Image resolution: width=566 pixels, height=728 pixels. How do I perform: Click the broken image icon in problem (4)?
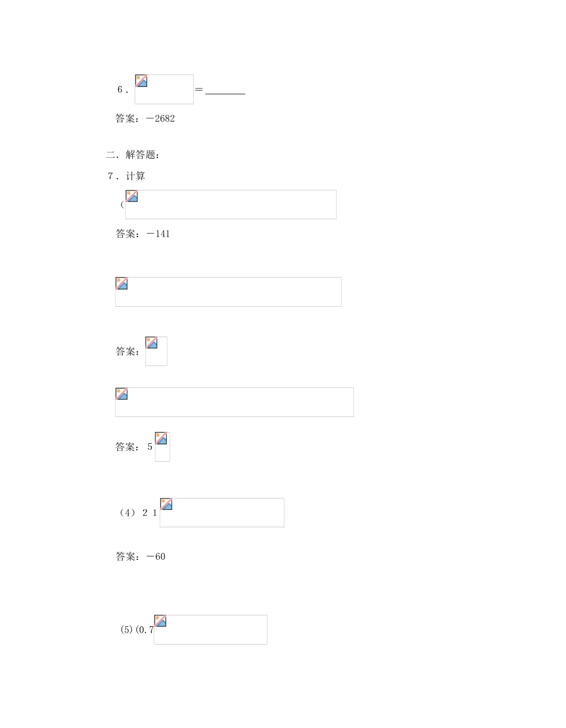(x=166, y=504)
